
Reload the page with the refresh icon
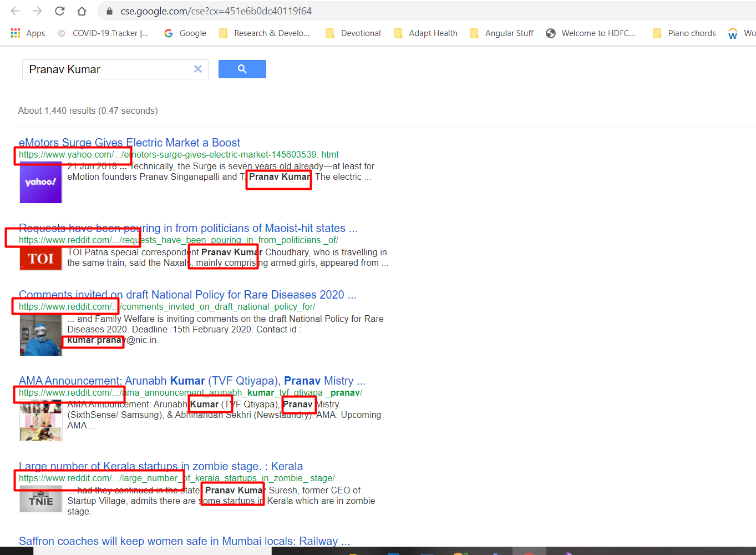tap(59, 11)
